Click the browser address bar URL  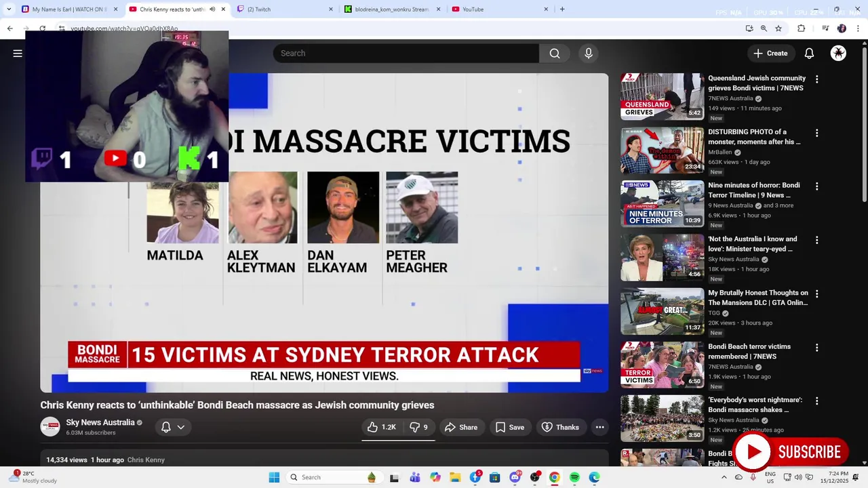click(124, 28)
